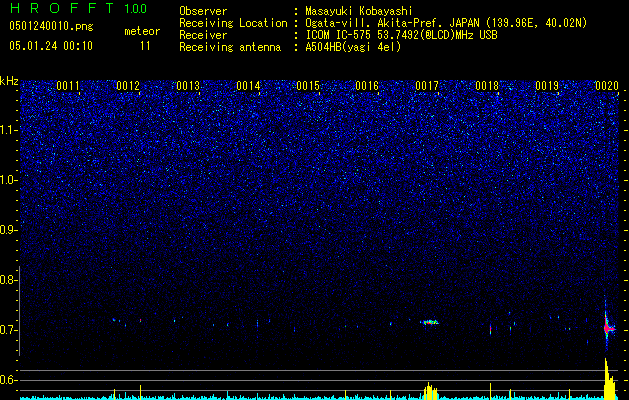Viewport: 629px width, 400px height.
Task: Click time marker 0016
Action: tap(367, 86)
